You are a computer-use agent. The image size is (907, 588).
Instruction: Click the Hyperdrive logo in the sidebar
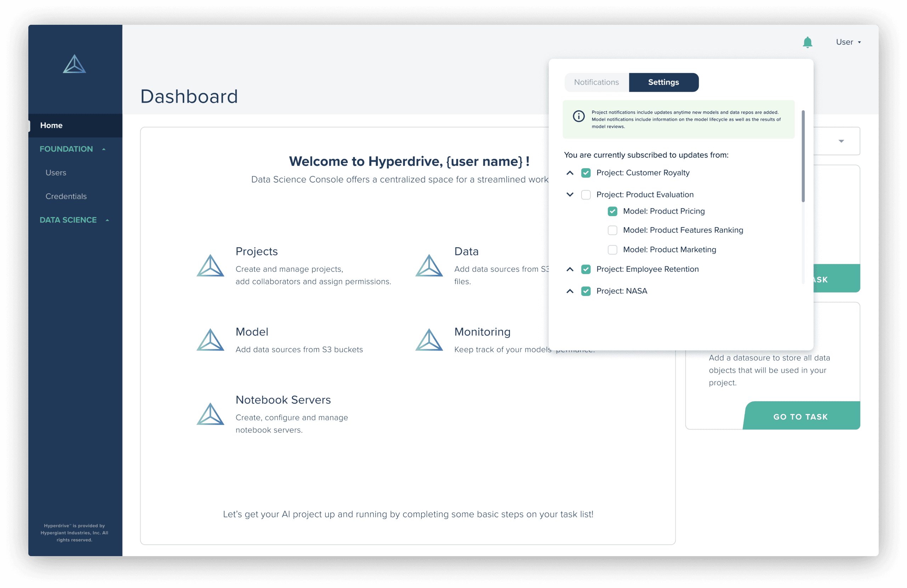(x=74, y=64)
